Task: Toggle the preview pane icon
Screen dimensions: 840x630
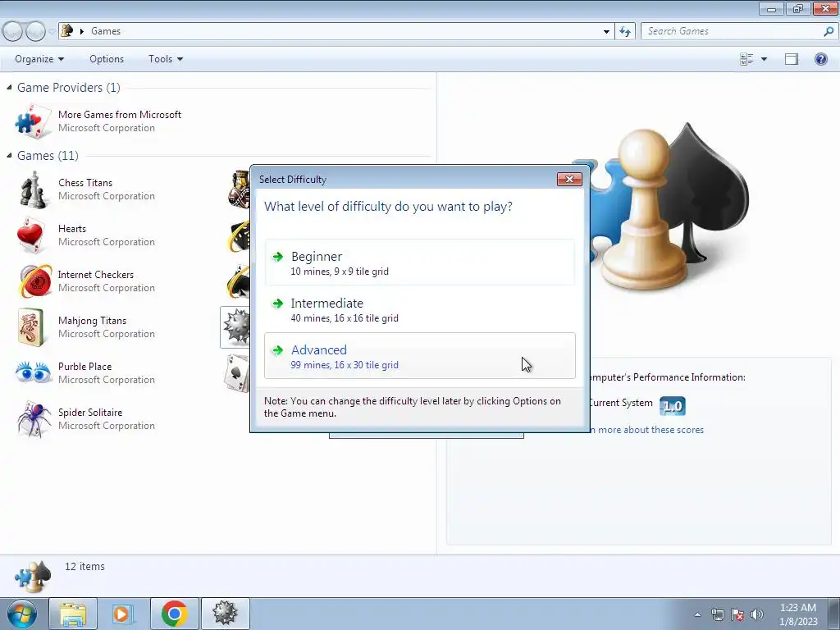Action: [792, 59]
